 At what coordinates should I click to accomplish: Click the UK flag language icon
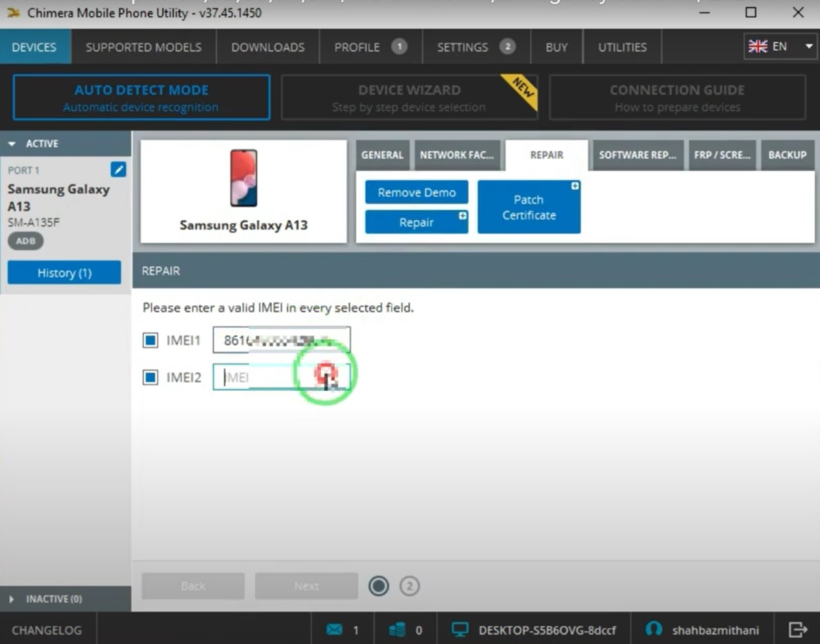(x=758, y=47)
